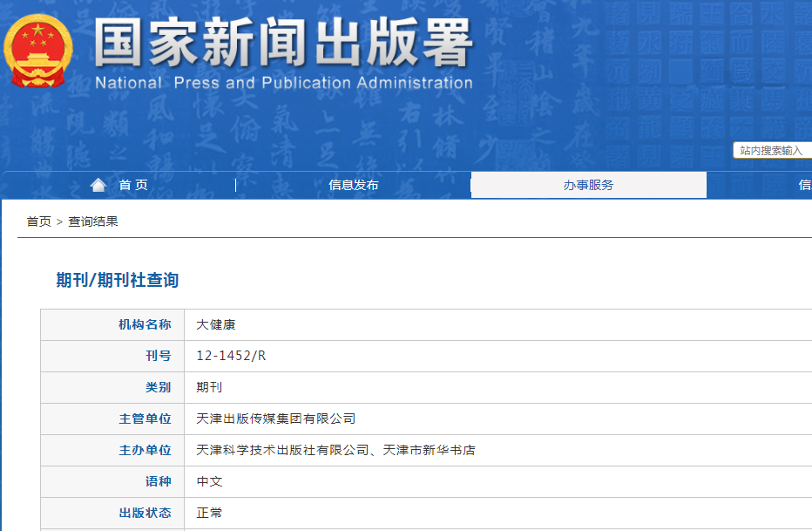Click 天津出版传媒集团有限公司 in 主管单位 row
The width and height of the screenshot is (812, 531).
(276, 419)
